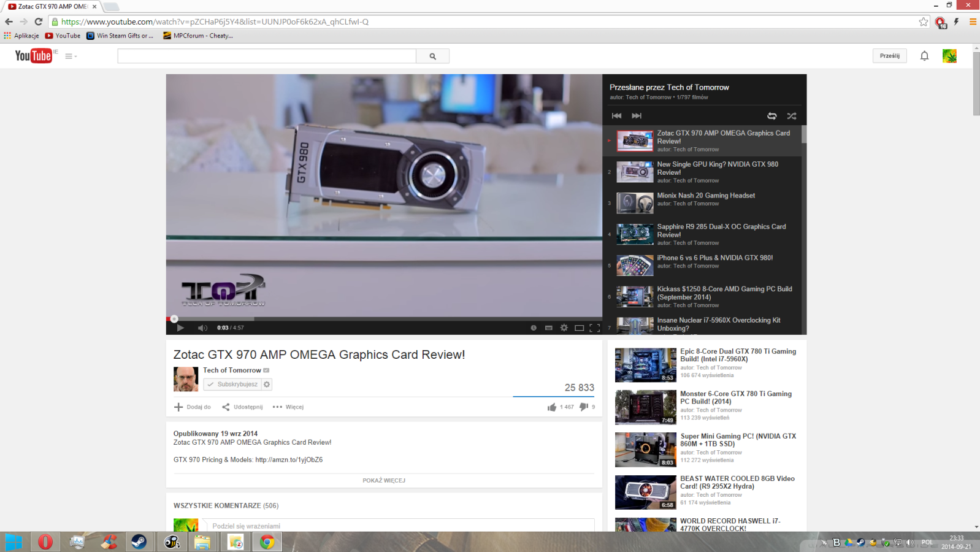Click the search magnifier button
The height and width of the screenshot is (552, 980).
click(x=433, y=56)
